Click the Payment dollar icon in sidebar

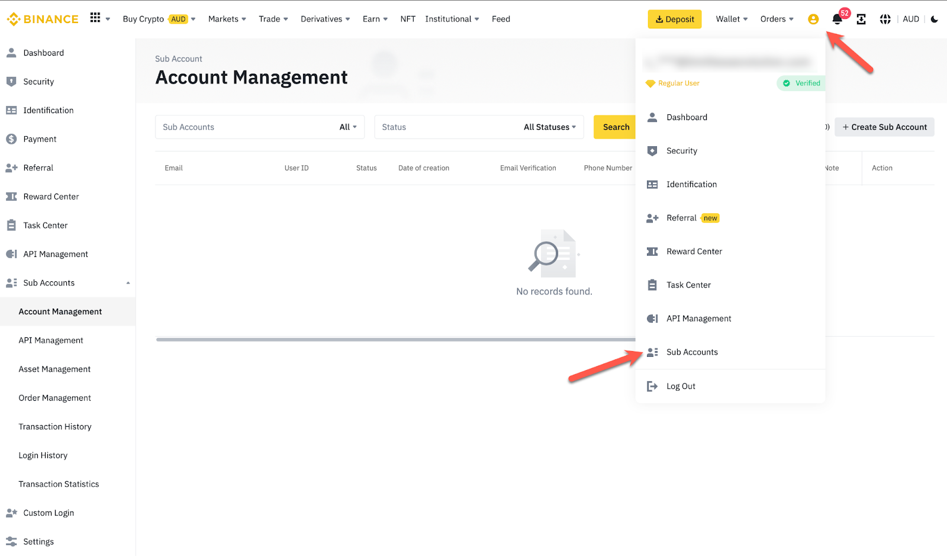point(11,139)
